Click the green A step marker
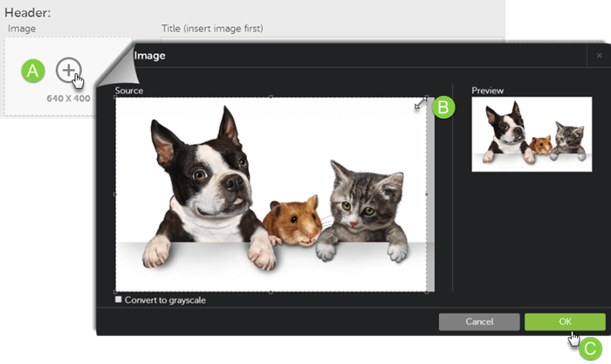The width and height of the screenshot is (611, 364). [x=32, y=72]
